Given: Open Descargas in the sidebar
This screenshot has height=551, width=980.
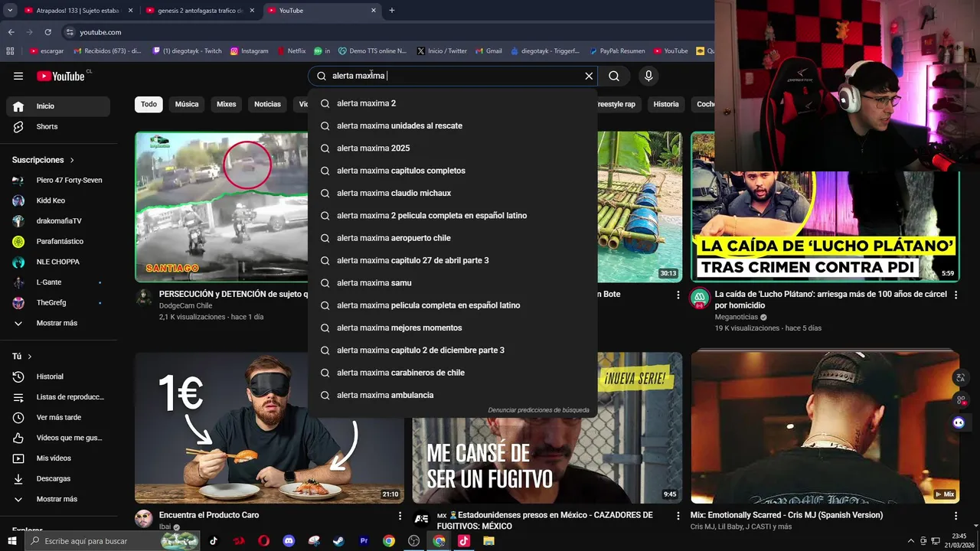Looking at the screenshot, I should point(58,478).
